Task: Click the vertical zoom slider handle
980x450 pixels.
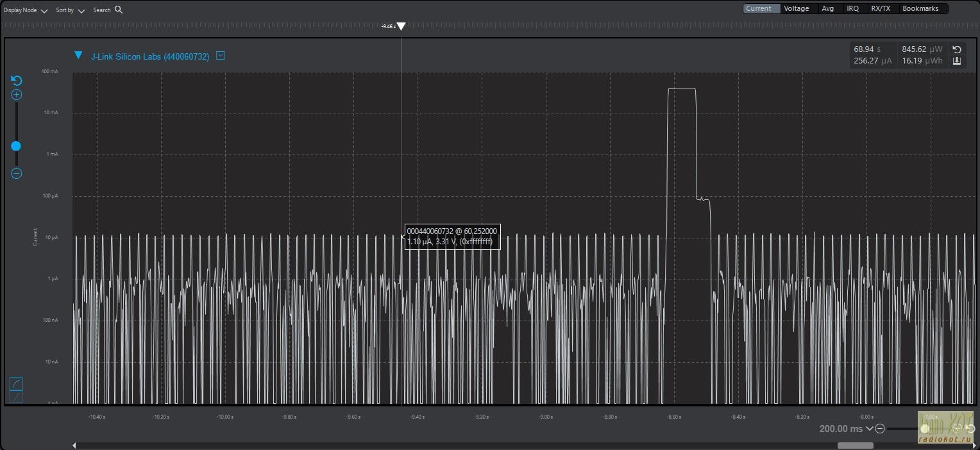Action: (x=16, y=146)
